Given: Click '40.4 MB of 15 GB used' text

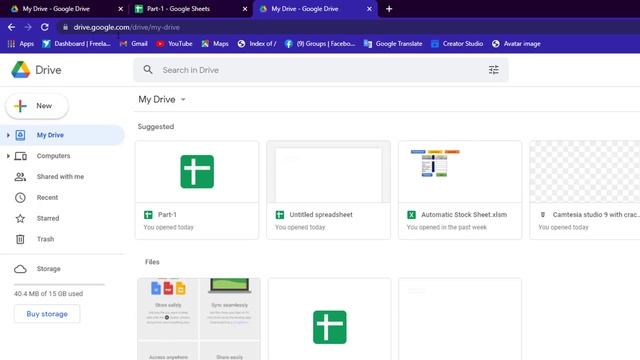Looking at the screenshot, I should 48,294.
